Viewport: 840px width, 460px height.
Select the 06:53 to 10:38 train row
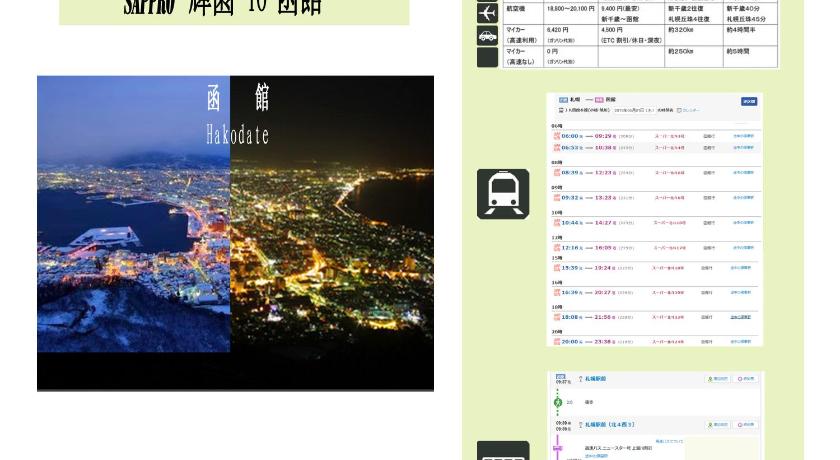point(656,147)
